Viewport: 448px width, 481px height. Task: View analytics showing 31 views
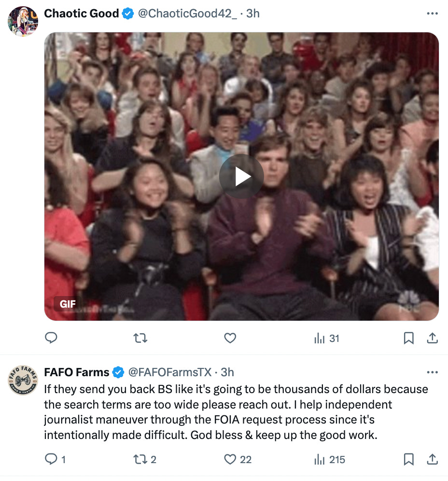pos(324,338)
